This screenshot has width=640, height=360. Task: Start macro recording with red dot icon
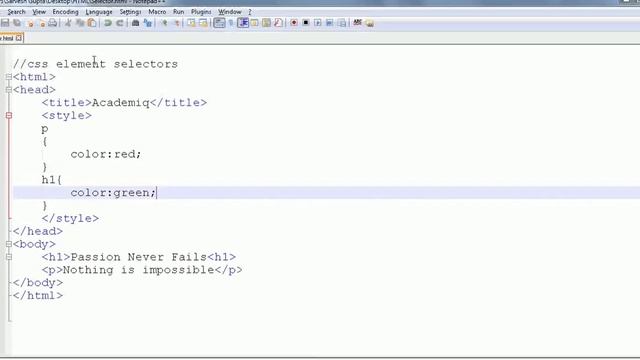[x=294, y=23]
